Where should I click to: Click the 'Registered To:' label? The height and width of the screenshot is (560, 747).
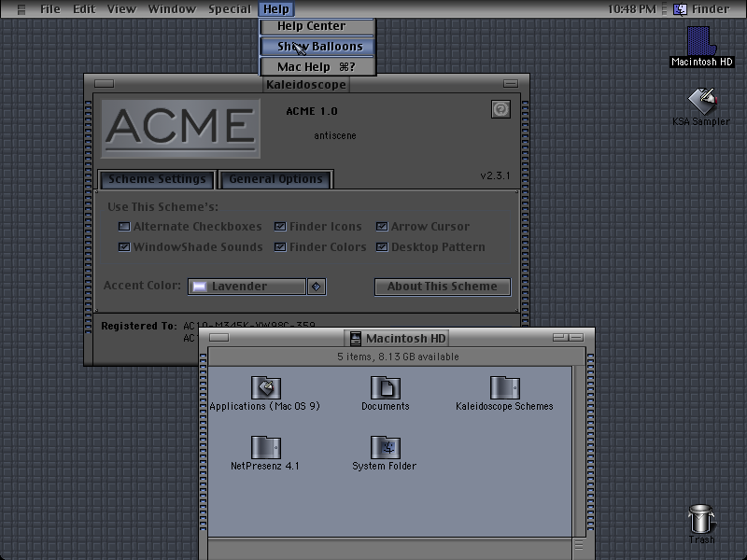[x=138, y=326]
